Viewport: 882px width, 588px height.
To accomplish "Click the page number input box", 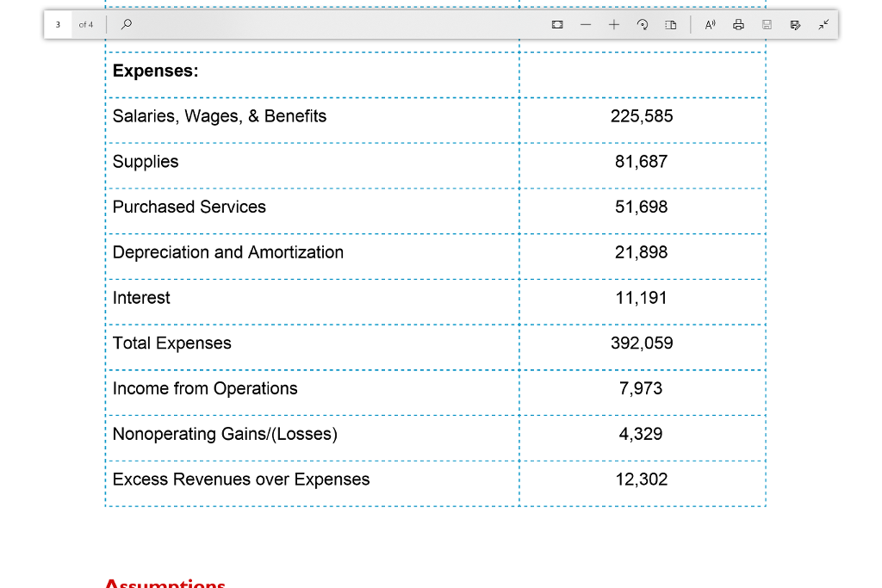I will click(58, 24).
